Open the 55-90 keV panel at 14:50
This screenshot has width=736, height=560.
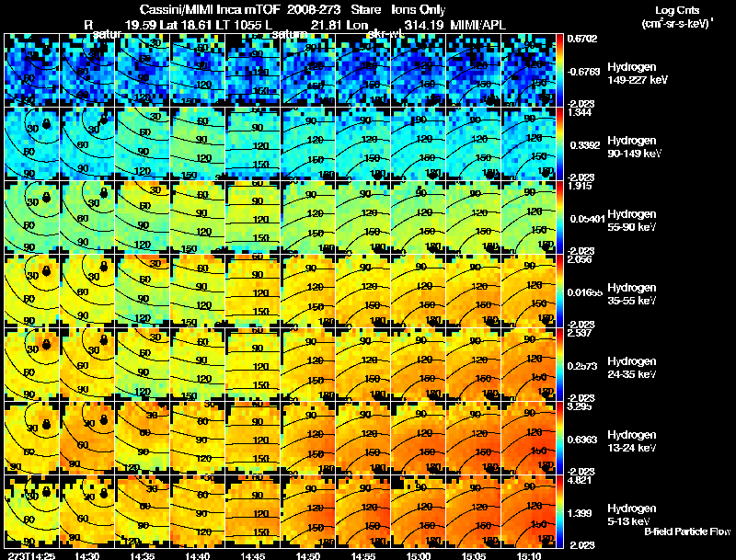pos(308,218)
